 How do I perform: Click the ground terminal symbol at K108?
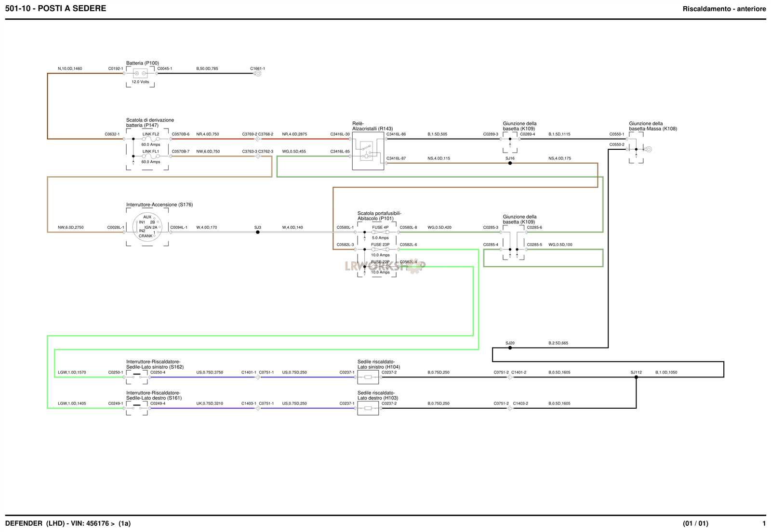648,149
